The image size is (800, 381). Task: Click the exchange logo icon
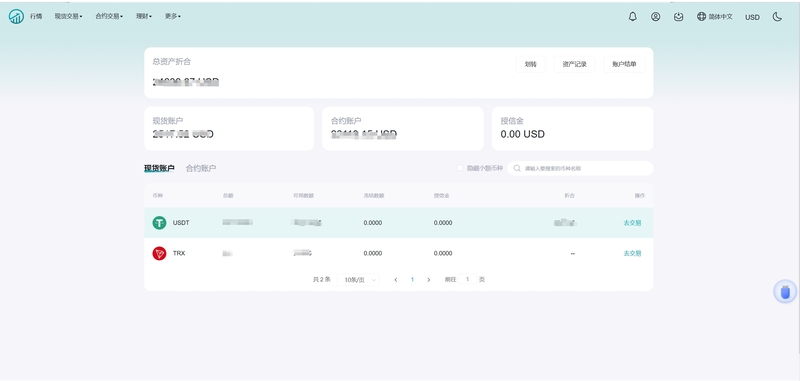pyautogui.click(x=16, y=16)
